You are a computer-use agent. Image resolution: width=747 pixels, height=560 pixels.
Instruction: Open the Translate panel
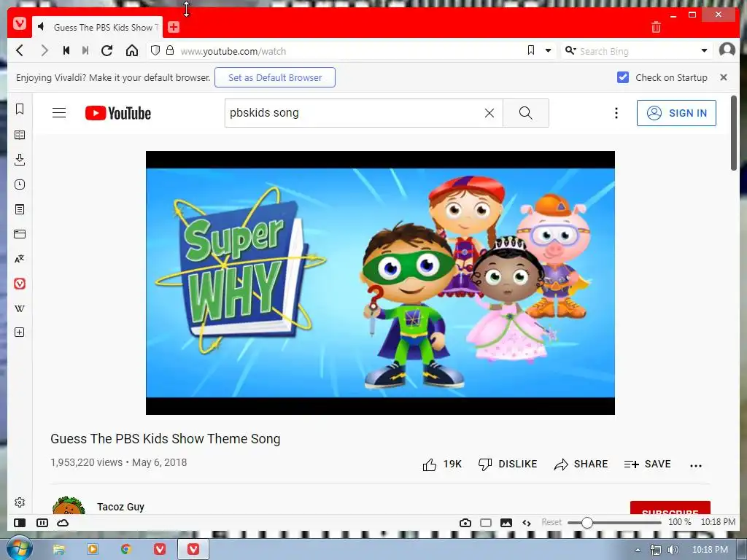click(x=20, y=259)
